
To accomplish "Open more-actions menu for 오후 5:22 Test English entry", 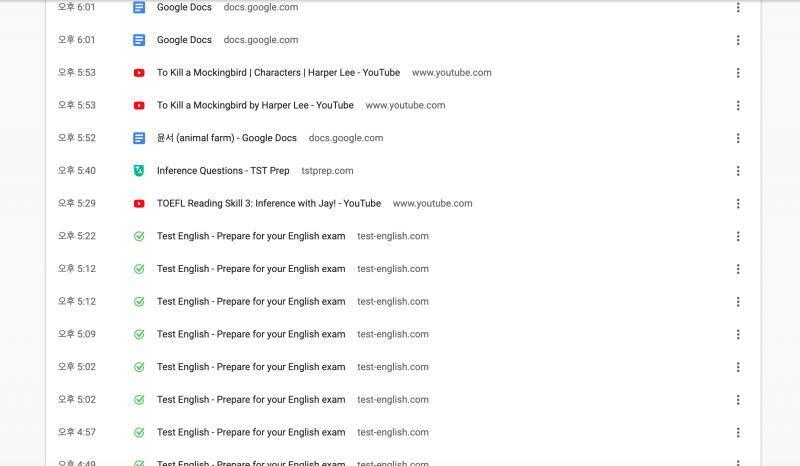I will 738,236.
